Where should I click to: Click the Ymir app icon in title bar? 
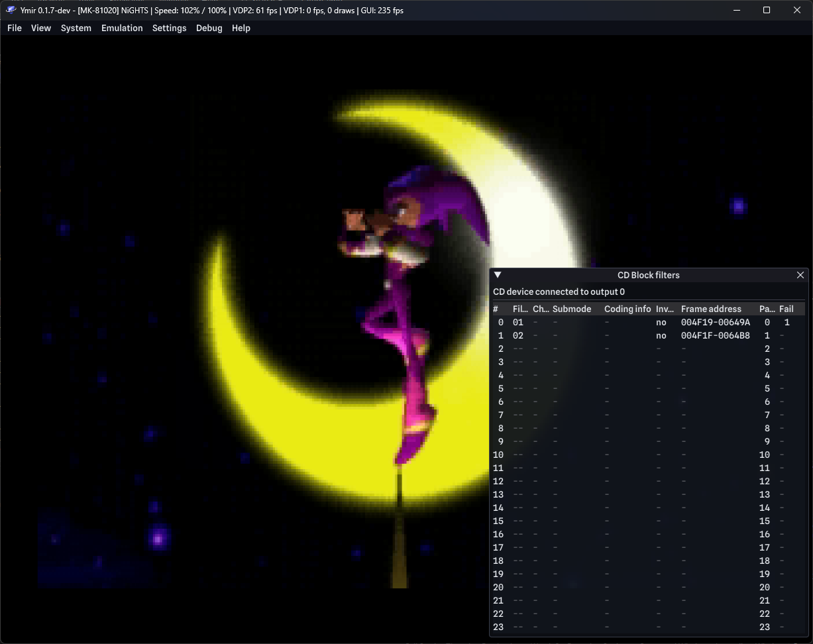11,10
